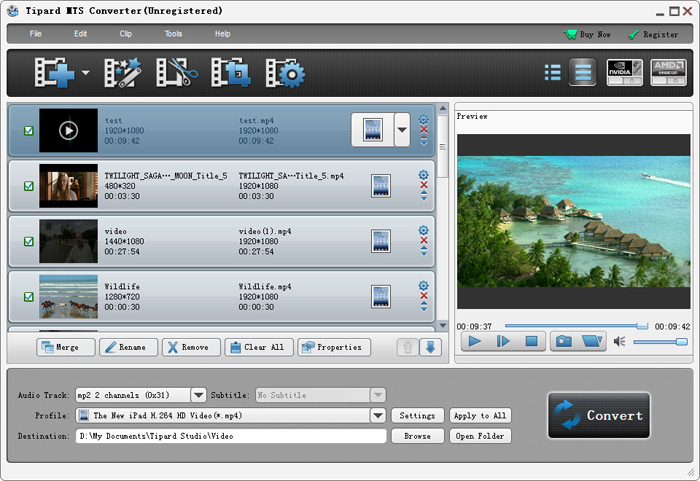Screen dimensions: 700x481
Task: Click the preview playback progress slider
Action: (576, 326)
